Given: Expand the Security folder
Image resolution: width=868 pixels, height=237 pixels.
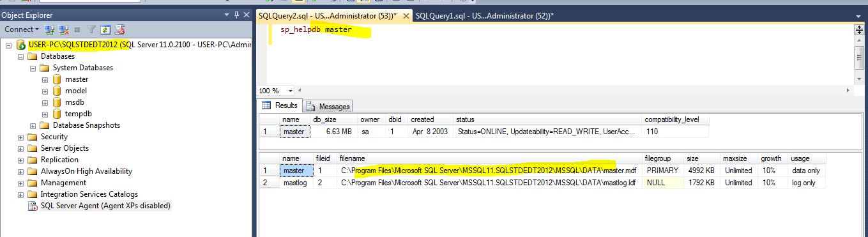Looking at the screenshot, I should click(21, 137).
